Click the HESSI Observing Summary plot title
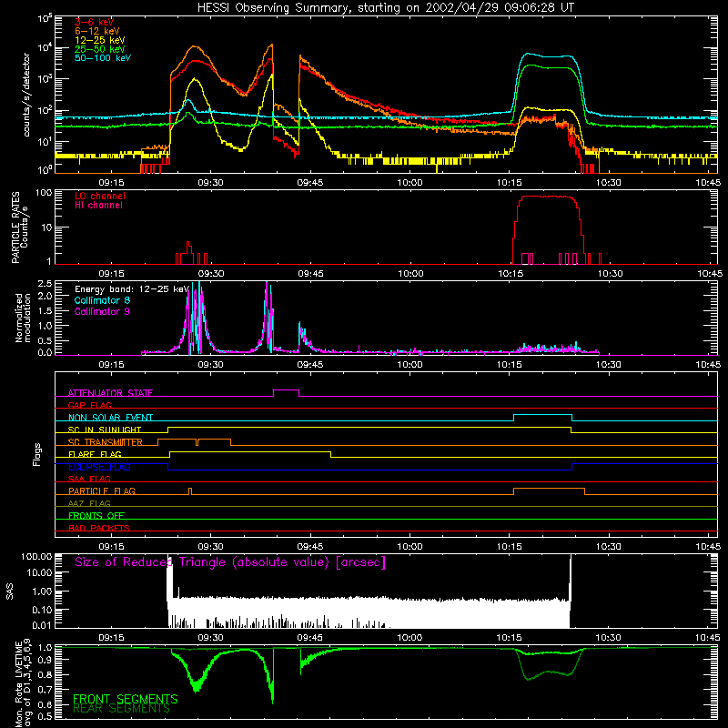Screen dimensions: 728x728 386,8
